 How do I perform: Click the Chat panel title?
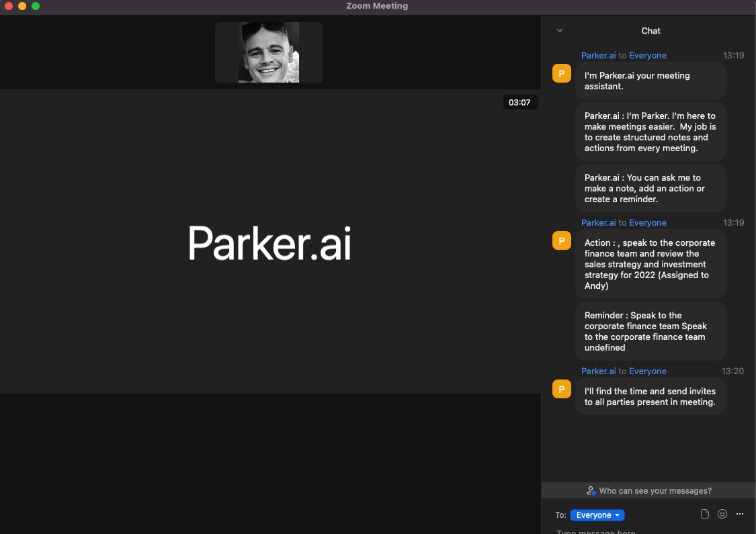(x=650, y=30)
